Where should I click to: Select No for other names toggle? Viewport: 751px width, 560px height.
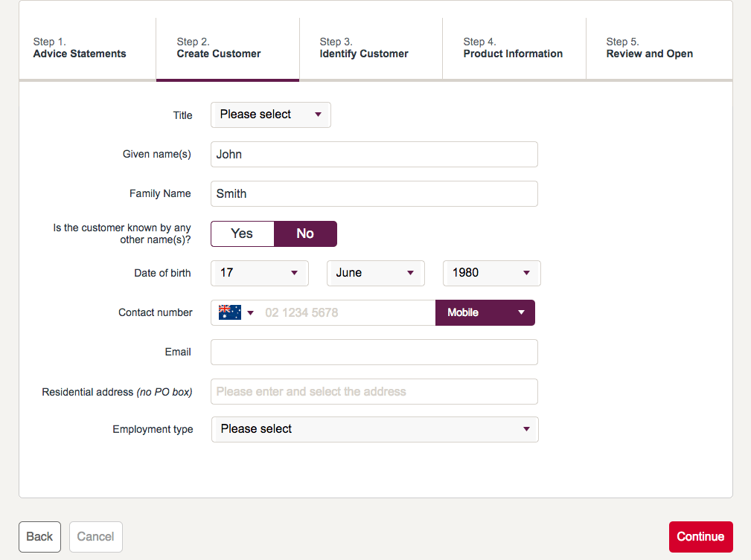point(305,234)
